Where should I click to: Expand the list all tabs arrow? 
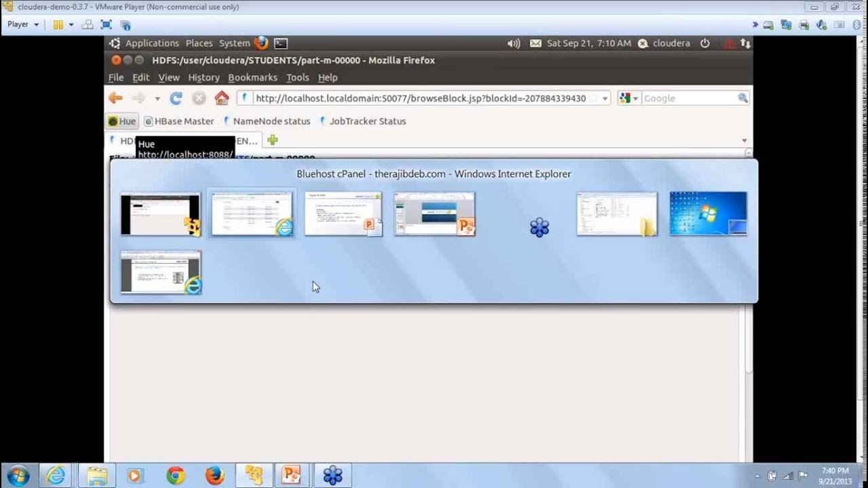(744, 140)
